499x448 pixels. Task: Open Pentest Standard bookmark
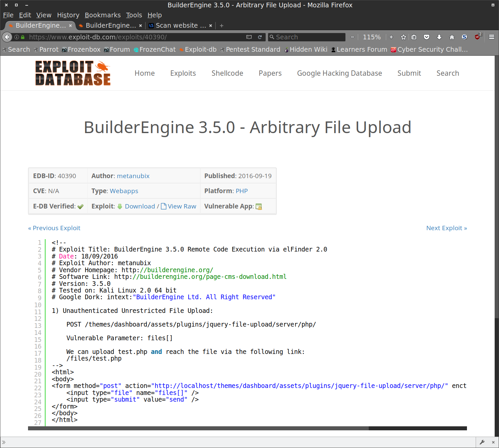(x=250, y=49)
